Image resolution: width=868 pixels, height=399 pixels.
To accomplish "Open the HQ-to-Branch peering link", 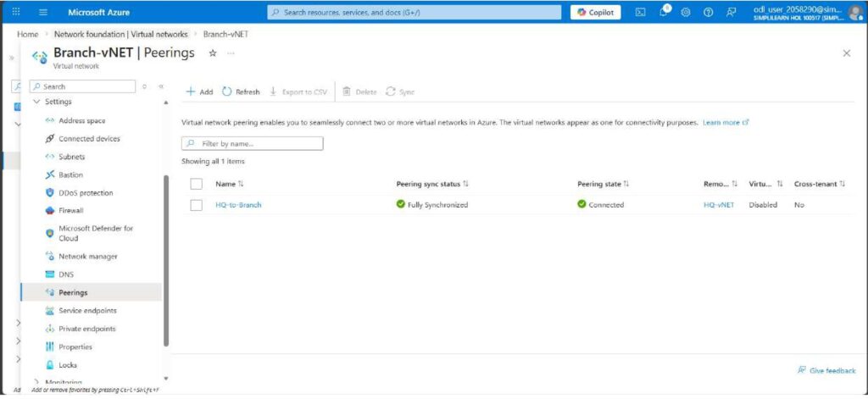I will (238, 205).
